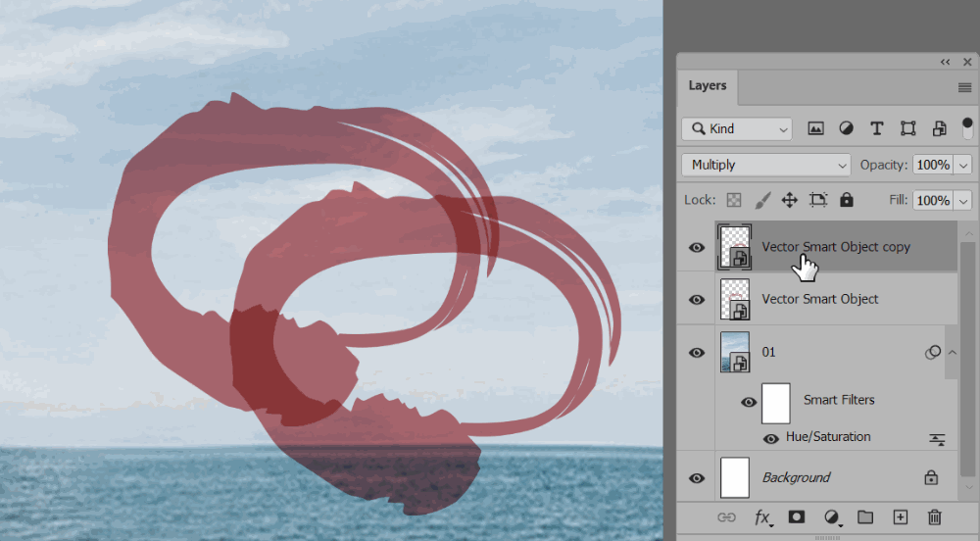The height and width of the screenshot is (541, 980).
Task: Hide the Background layer
Action: pyautogui.click(x=697, y=478)
